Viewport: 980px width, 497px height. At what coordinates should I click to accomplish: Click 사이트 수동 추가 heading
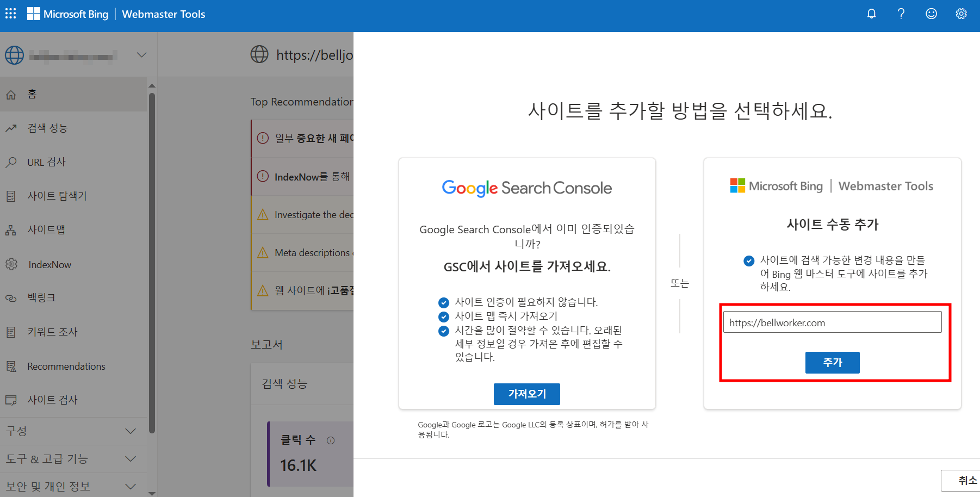[832, 224]
